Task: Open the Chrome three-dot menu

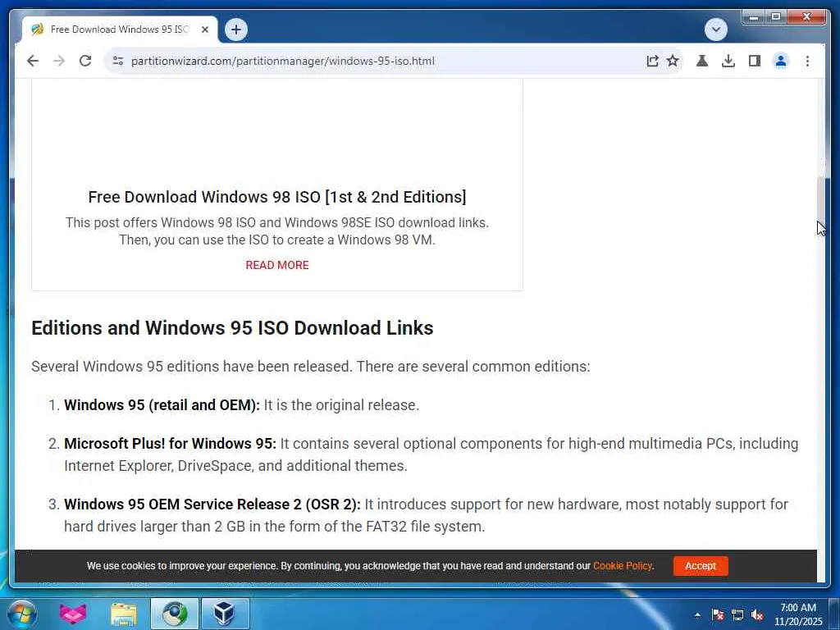Action: tap(807, 61)
